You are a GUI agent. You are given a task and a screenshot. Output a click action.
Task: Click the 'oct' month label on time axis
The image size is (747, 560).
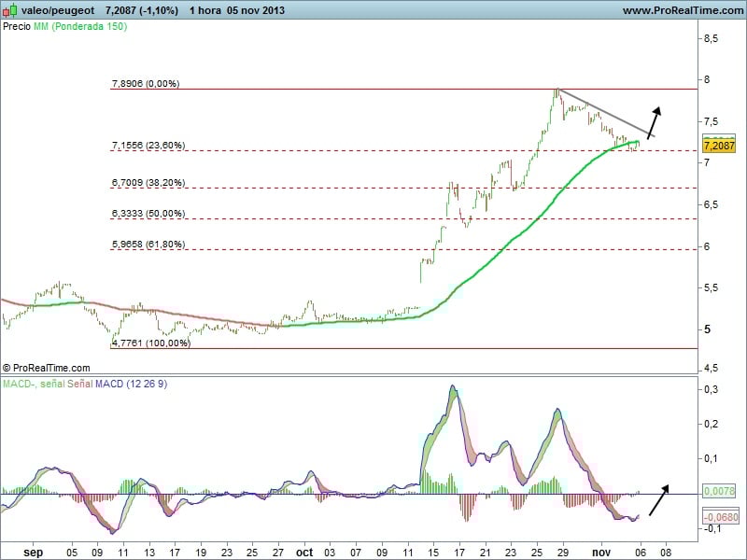tap(304, 553)
